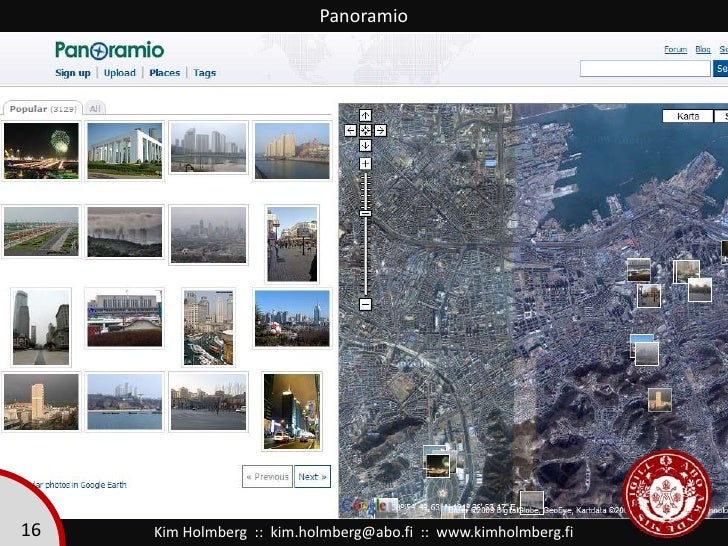
Task: Open the Places link
Action: [164, 73]
